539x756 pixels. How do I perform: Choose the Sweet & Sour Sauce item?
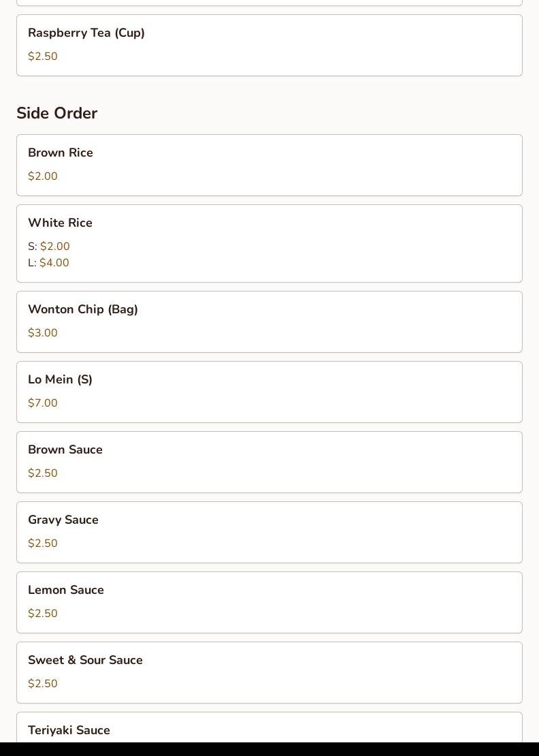coord(269,673)
